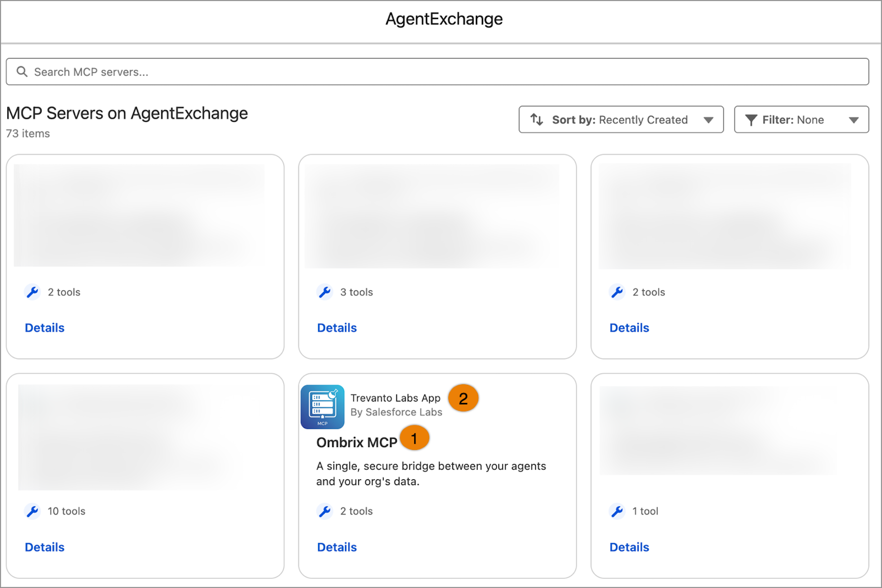Click the Trevanto Labs App label
882x588 pixels.
click(x=395, y=398)
